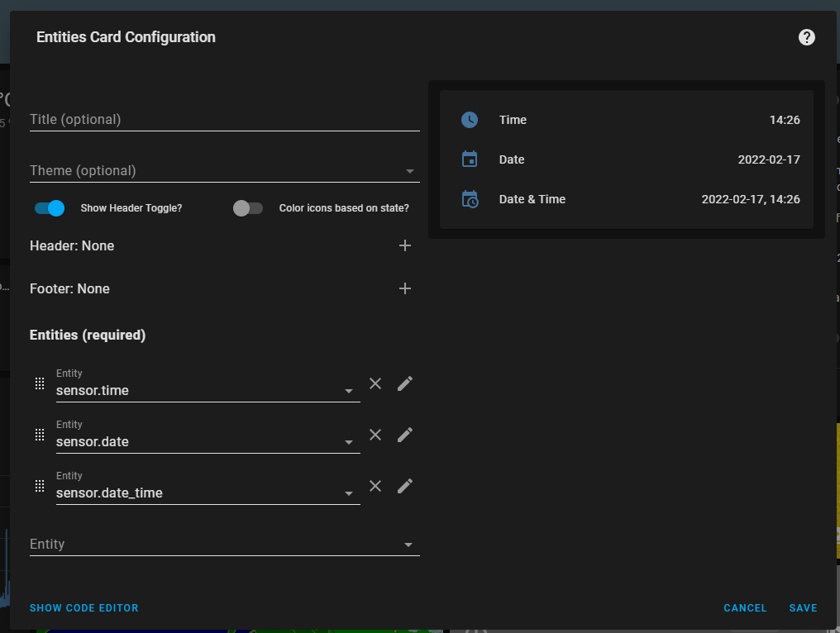Viewport: 840px width, 633px height.
Task: Remove the sensor.time entity
Action: pyautogui.click(x=375, y=383)
